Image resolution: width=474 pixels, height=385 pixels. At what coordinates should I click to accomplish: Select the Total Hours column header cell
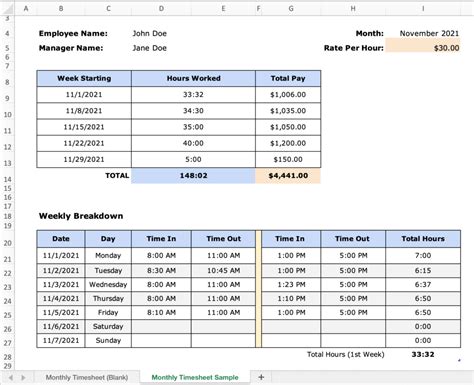coord(423,239)
